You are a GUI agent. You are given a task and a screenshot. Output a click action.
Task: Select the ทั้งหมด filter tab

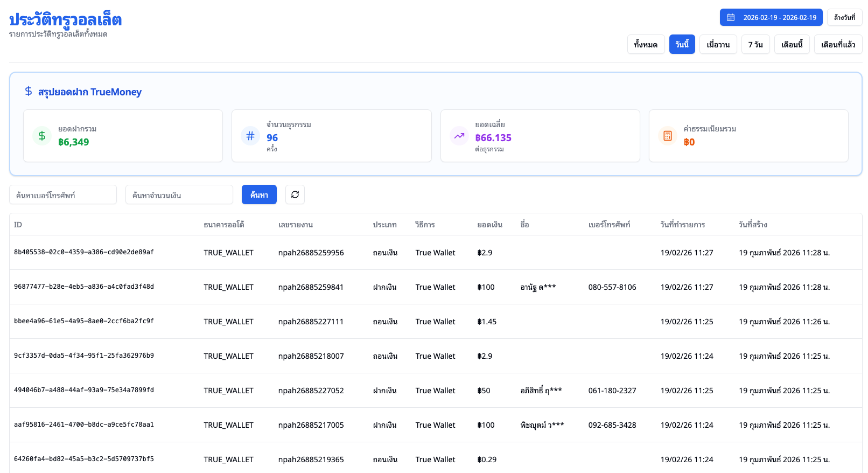(x=645, y=44)
